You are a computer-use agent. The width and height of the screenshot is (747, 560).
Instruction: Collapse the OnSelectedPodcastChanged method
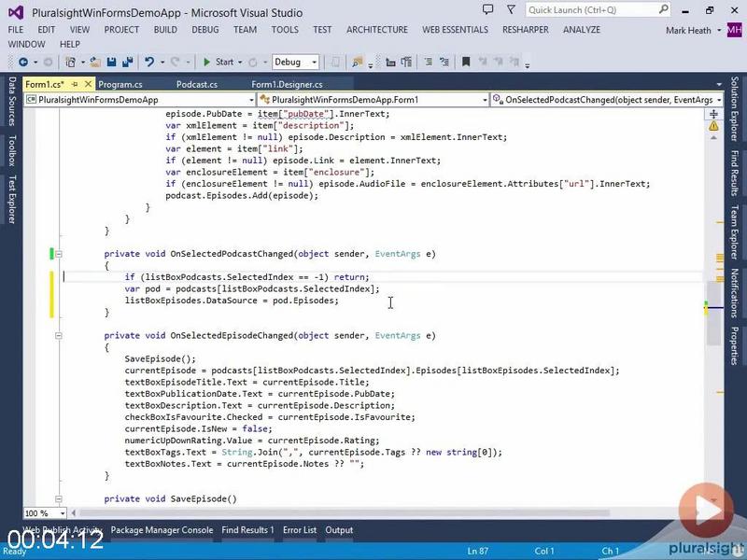[59, 254]
